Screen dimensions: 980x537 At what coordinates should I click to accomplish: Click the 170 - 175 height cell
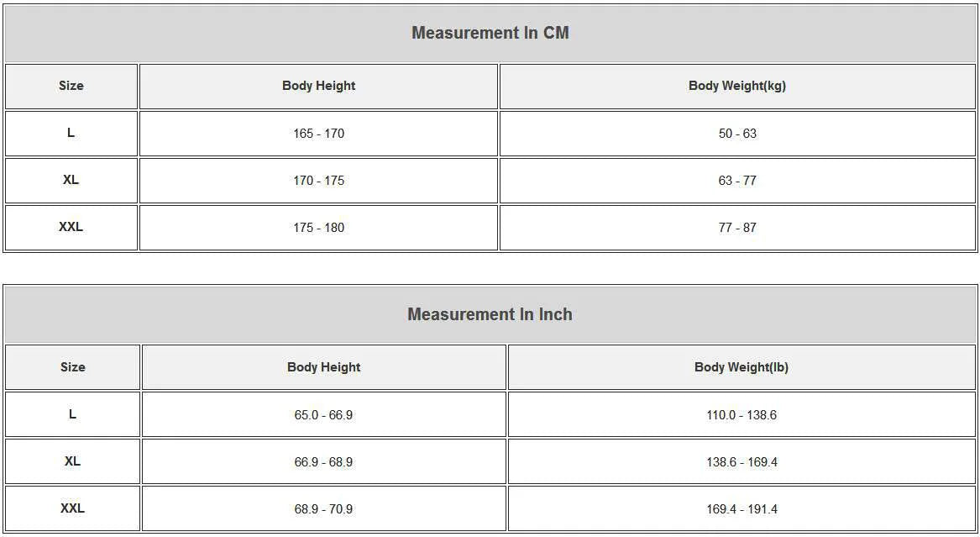pyautogui.click(x=319, y=180)
